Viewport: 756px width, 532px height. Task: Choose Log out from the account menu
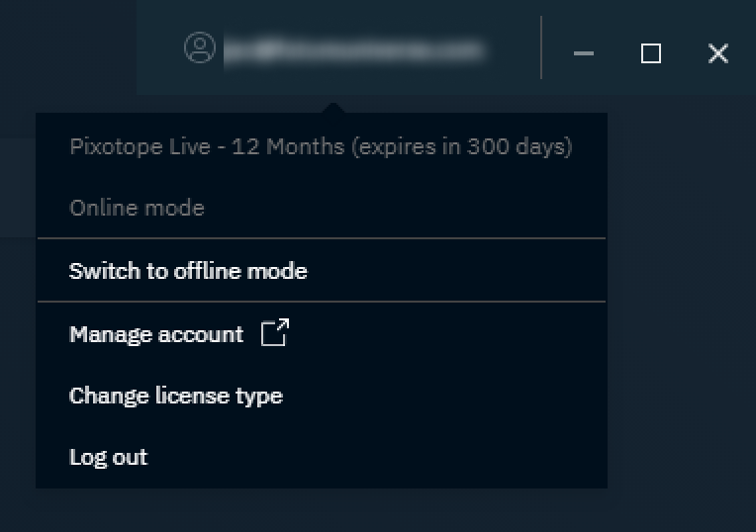108,457
